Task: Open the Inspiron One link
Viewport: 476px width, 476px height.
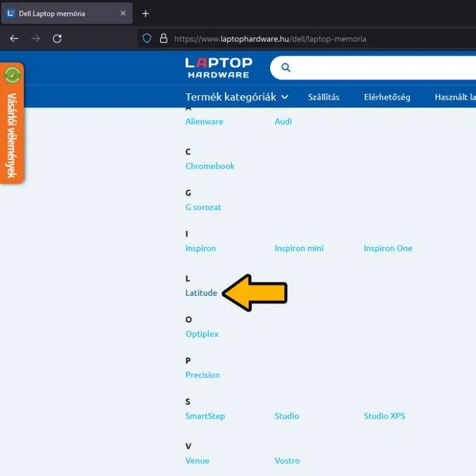Action: click(388, 248)
